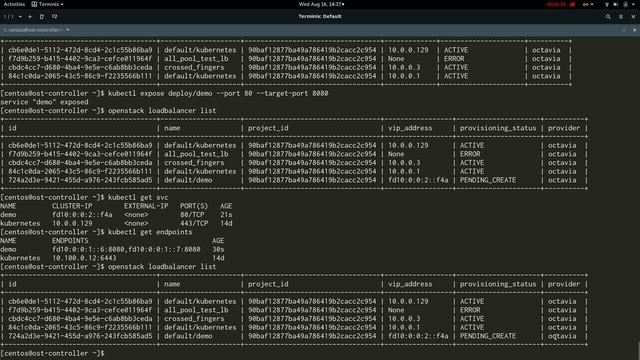Click the 'ENDPOINTS' column header
This screenshot has height=360, width=640.
[70, 241]
